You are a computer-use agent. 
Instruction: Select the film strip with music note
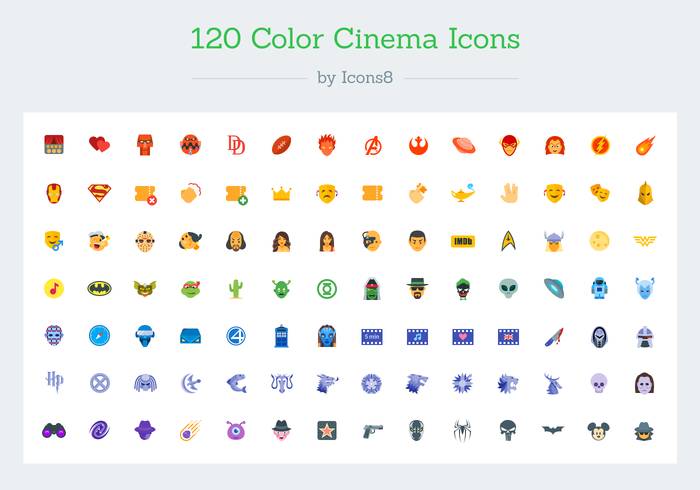coord(417,337)
